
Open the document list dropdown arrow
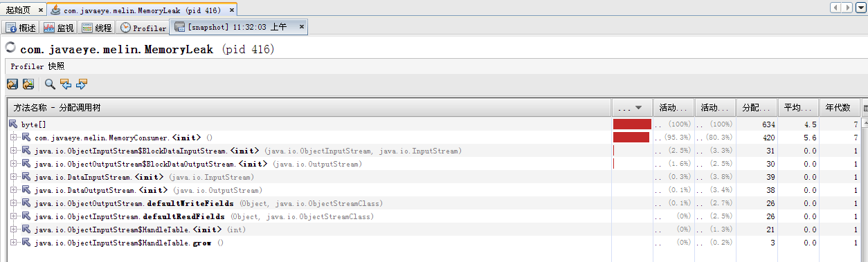point(861,7)
